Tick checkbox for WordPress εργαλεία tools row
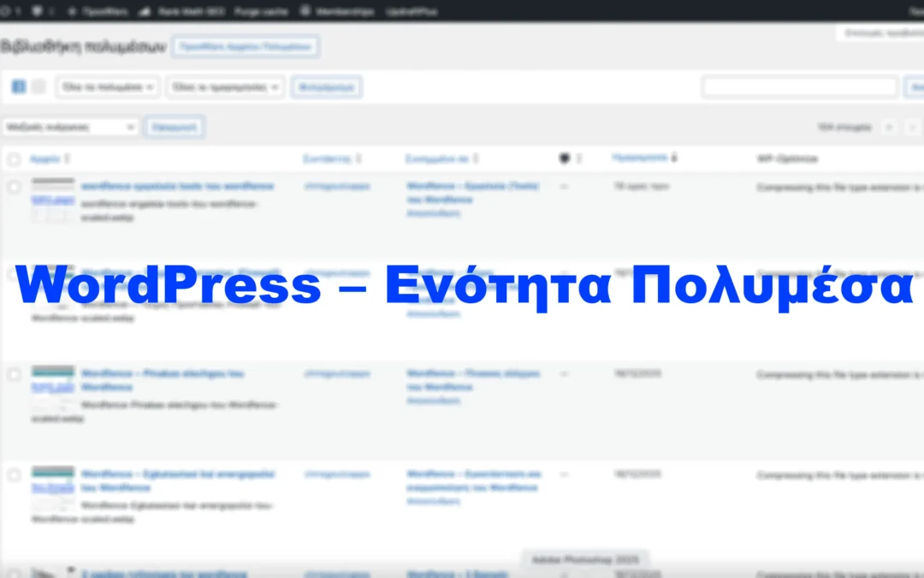This screenshot has width=924, height=578. pyautogui.click(x=15, y=187)
